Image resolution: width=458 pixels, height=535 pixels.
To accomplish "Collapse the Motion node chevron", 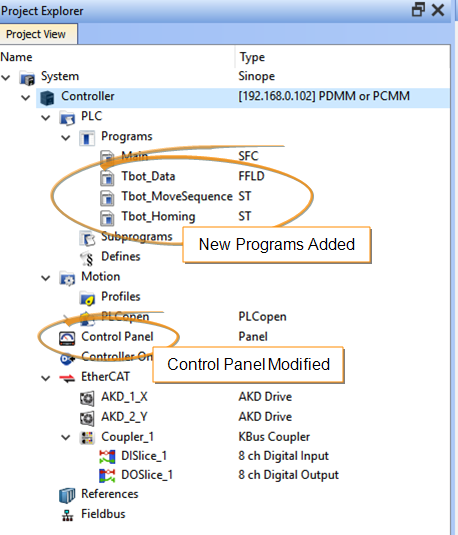I will point(46,278).
